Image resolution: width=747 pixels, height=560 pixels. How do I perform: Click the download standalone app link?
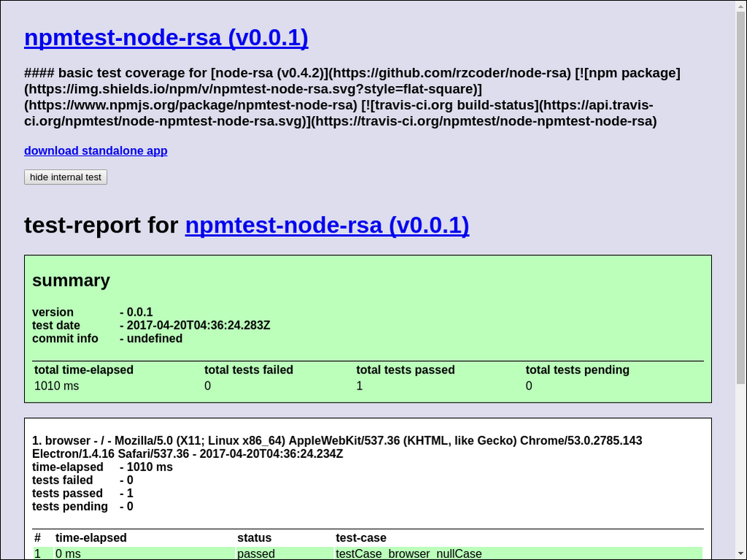(96, 151)
